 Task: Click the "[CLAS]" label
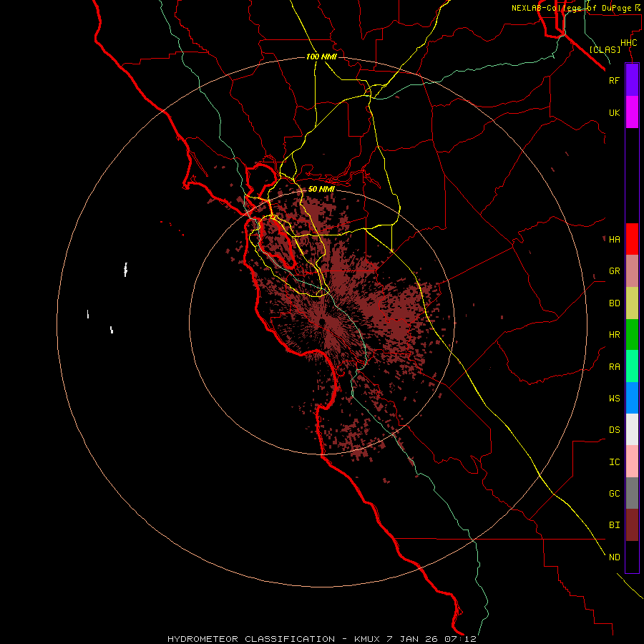point(605,49)
